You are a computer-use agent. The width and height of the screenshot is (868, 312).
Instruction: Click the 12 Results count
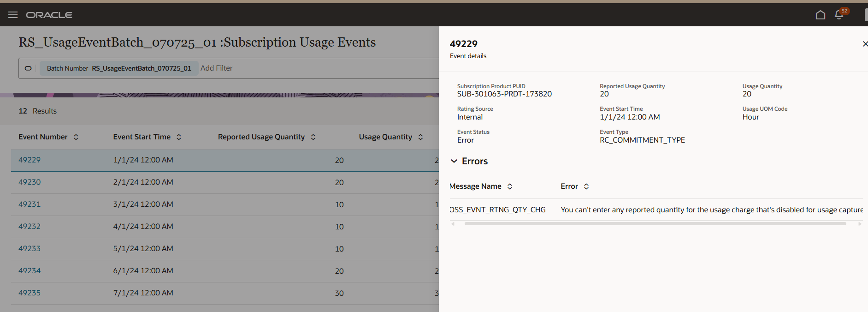coord(37,111)
